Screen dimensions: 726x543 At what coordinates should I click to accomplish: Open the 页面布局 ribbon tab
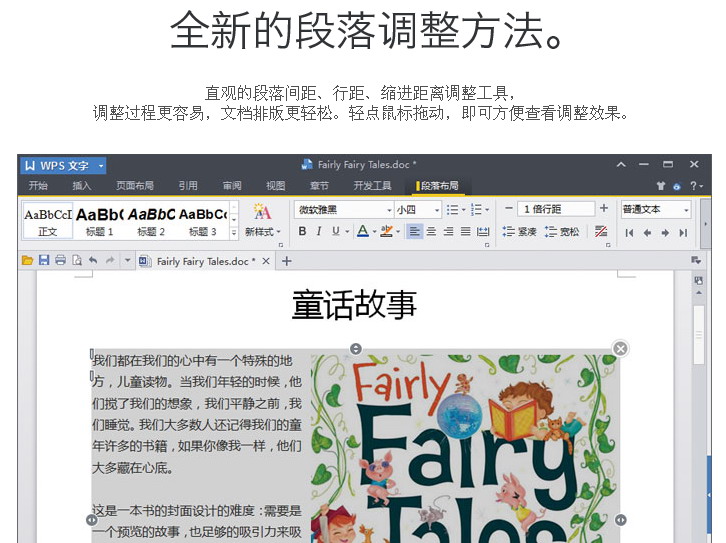pos(134,186)
